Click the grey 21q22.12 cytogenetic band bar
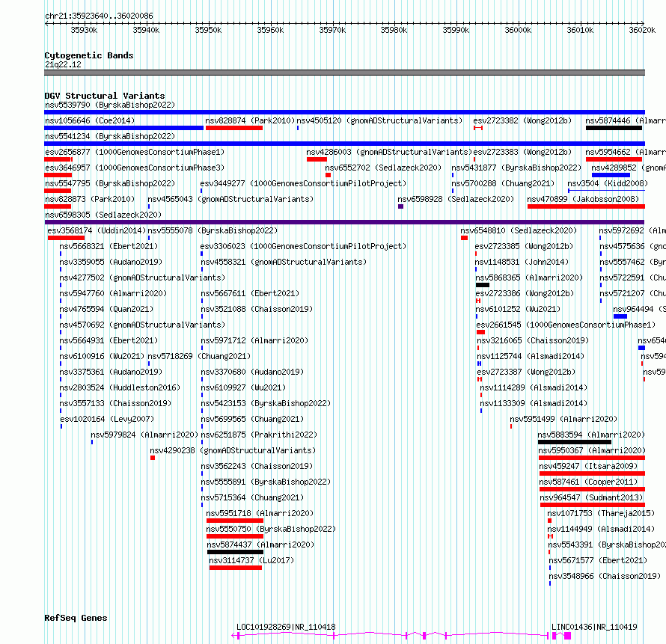This screenshot has height=644, width=666. (344, 73)
